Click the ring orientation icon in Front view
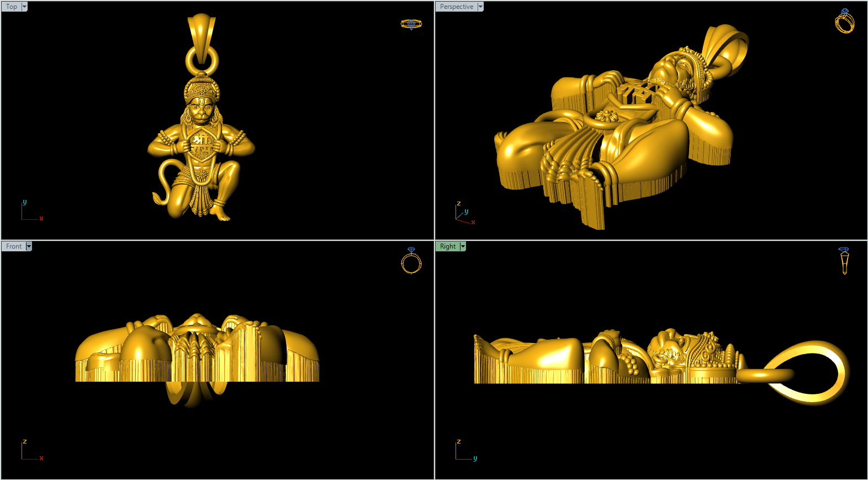 [x=411, y=261]
